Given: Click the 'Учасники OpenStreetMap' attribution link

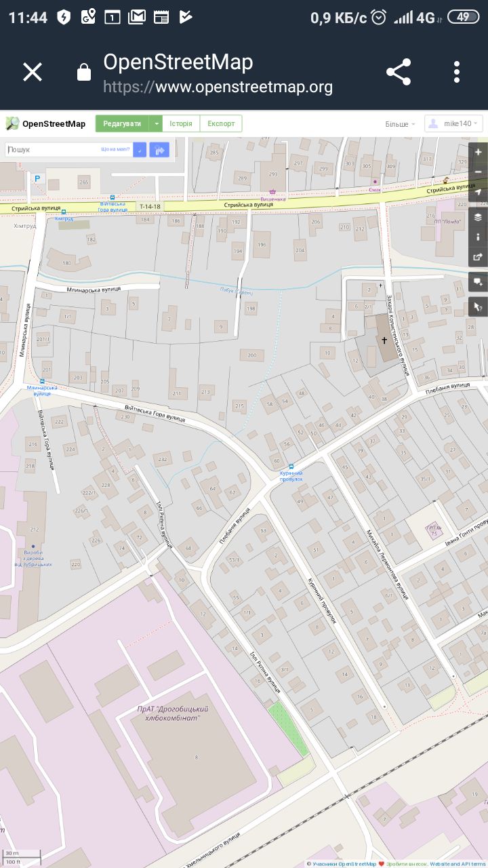Looking at the screenshot, I should 344,864.
